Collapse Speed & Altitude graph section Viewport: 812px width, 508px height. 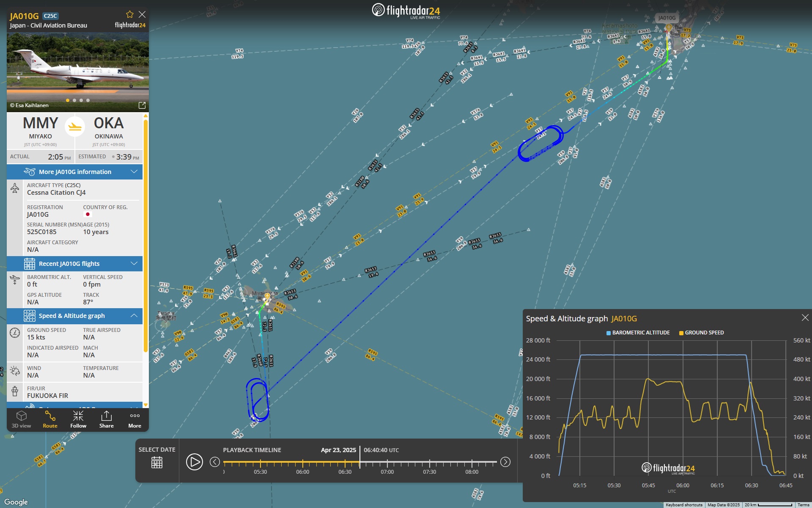[x=134, y=315]
